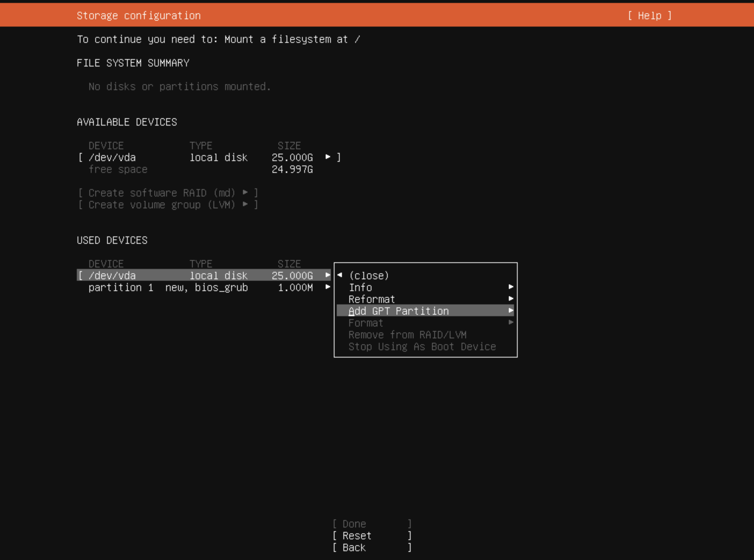
Task: Click 'Mount a filesystem at /' message
Action: click(292, 40)
